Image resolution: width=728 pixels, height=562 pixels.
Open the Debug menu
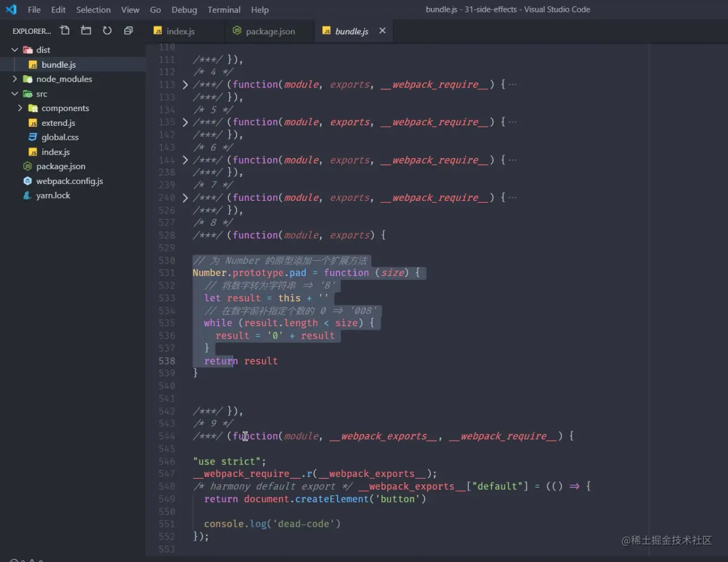(185, 10)
